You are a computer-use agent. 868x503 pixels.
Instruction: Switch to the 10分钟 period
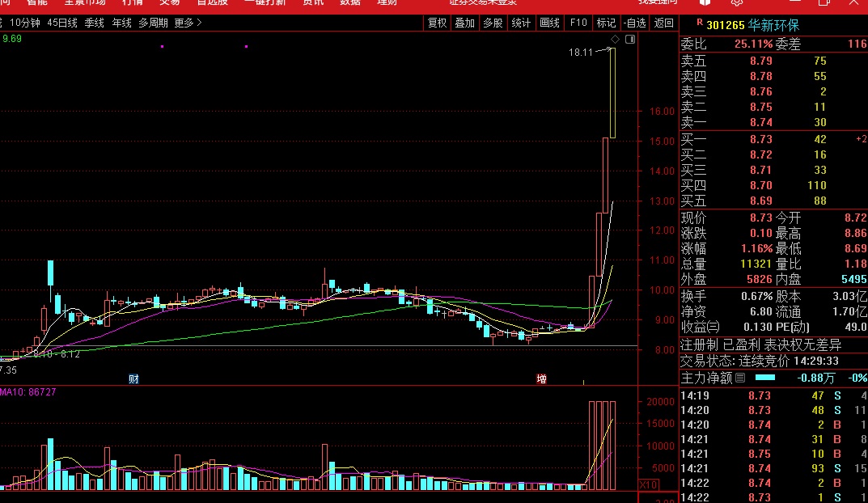[x=25, y=23]
